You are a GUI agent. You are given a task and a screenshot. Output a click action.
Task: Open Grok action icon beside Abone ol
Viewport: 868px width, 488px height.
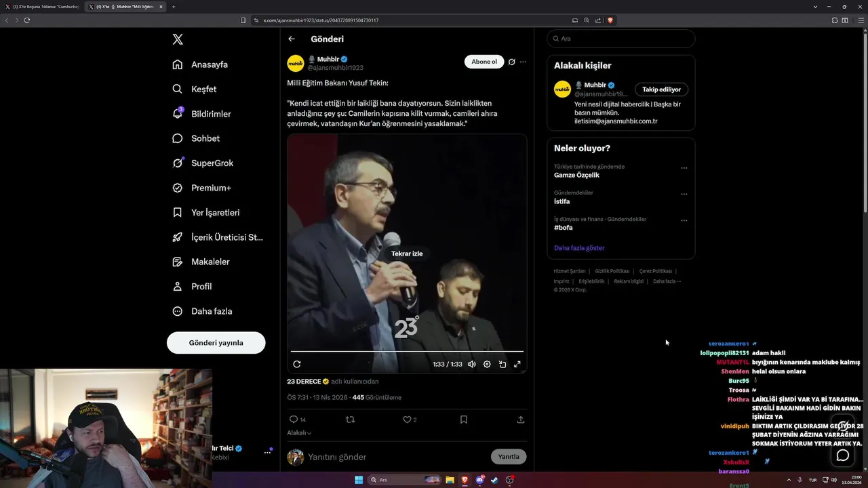[512, 62]
